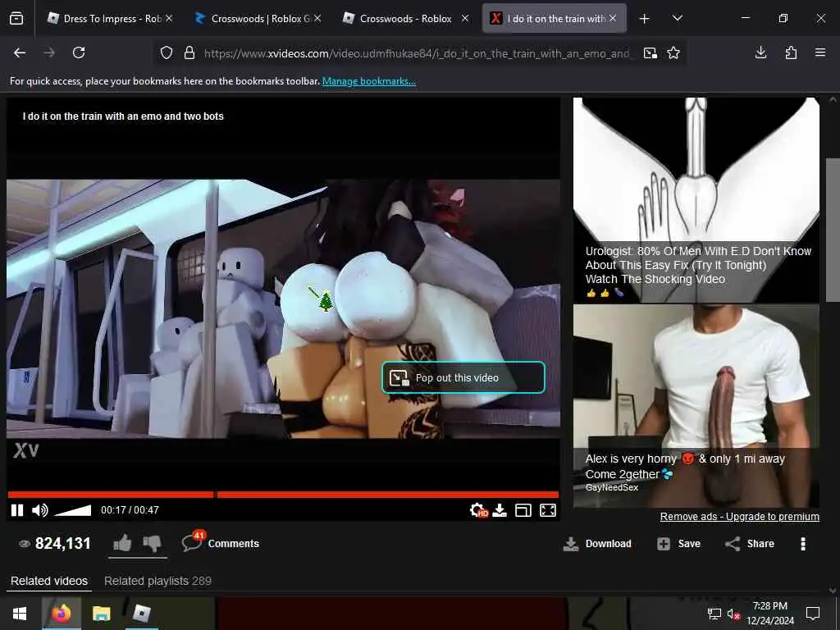Open the Windows notification center
Image resolution: width=840 pixels, height=630 pixels.
[x=813, y=614]
